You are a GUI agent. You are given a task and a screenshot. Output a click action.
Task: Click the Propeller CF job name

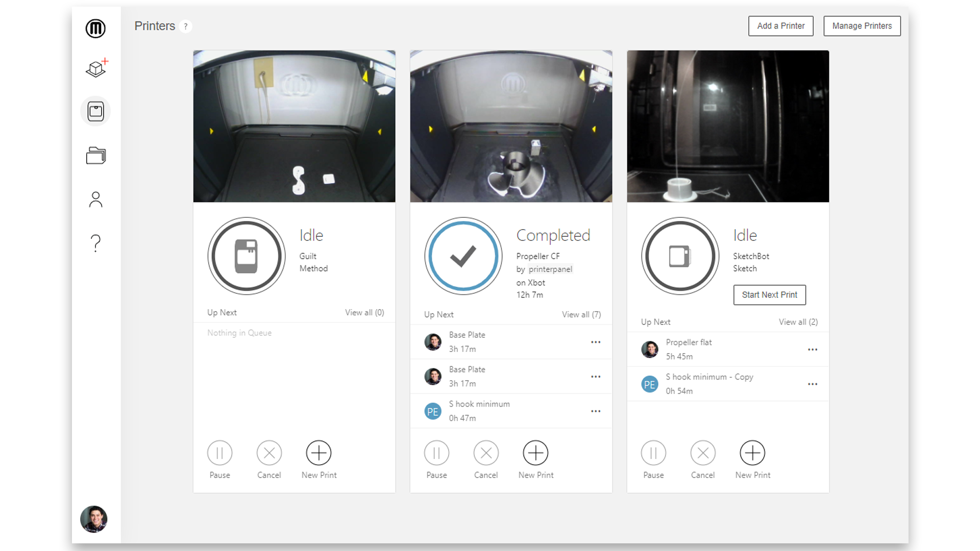[538, 256]
